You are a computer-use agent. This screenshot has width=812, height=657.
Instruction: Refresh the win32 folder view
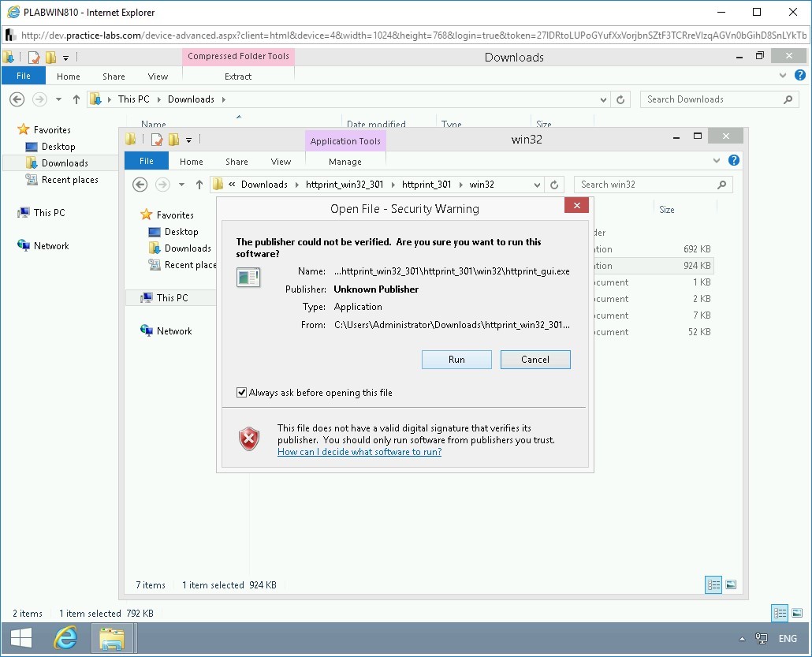click(x=554, y=185)
